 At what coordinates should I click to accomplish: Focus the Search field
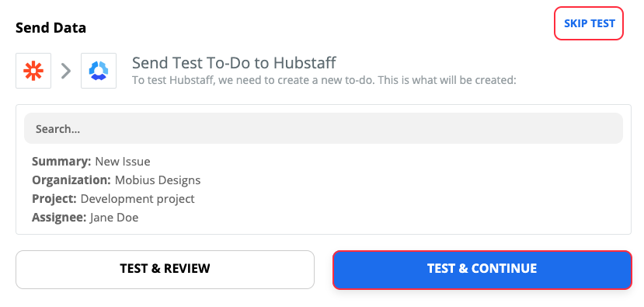(x=323, y=129)
